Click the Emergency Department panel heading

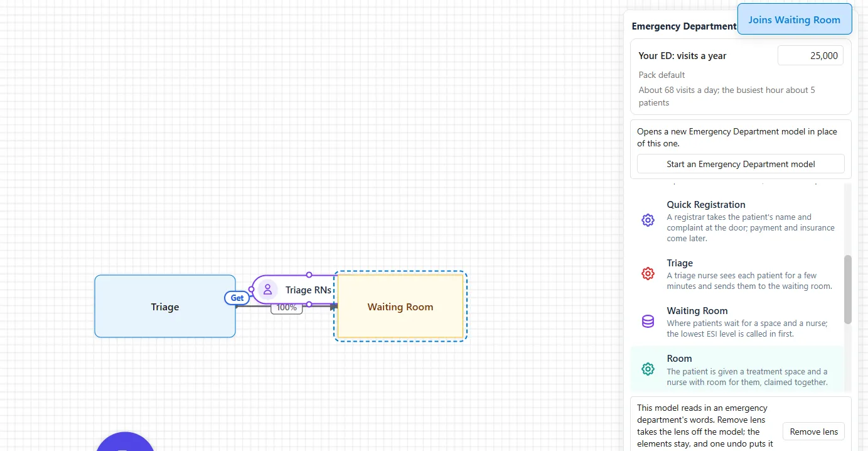684,26
